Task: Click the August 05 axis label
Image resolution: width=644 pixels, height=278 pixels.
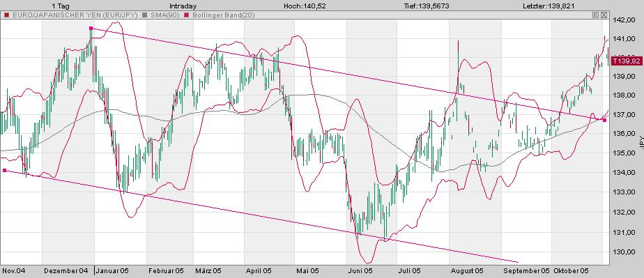Action: 467,271
